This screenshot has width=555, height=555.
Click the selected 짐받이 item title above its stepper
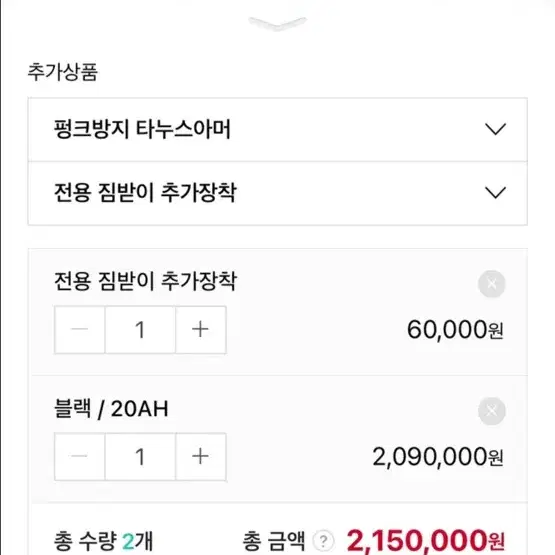pos(145,281)
